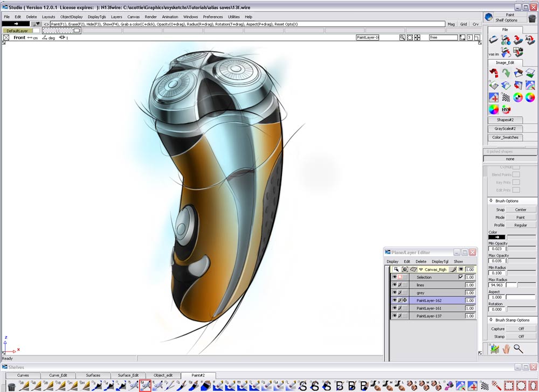539x392 pixels.
Task: Select the highlighted brush icon in Paint#2 shelf
Action: 145,387
